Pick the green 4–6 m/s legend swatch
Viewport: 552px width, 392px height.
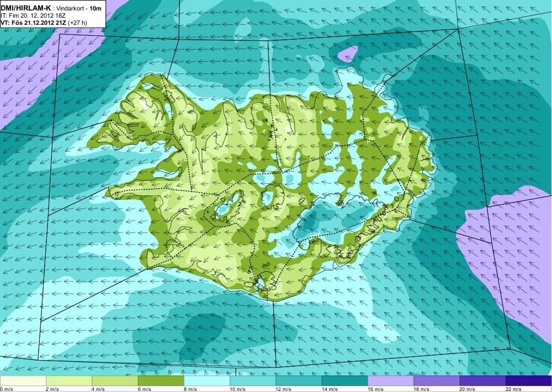(115, 381)
